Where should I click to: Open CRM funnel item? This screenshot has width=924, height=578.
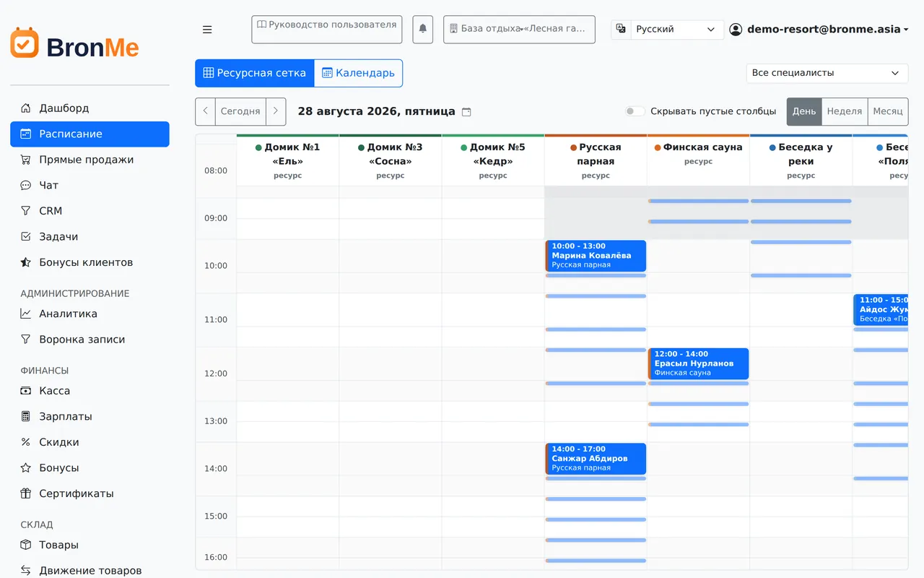[90, 211]
